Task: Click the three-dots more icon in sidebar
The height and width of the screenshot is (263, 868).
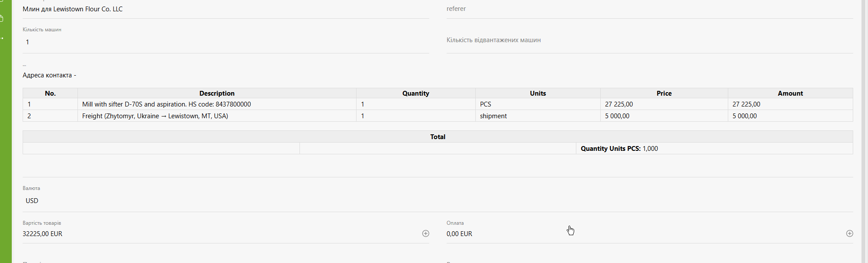Action: pyautogui.click(x=2, y=38)
